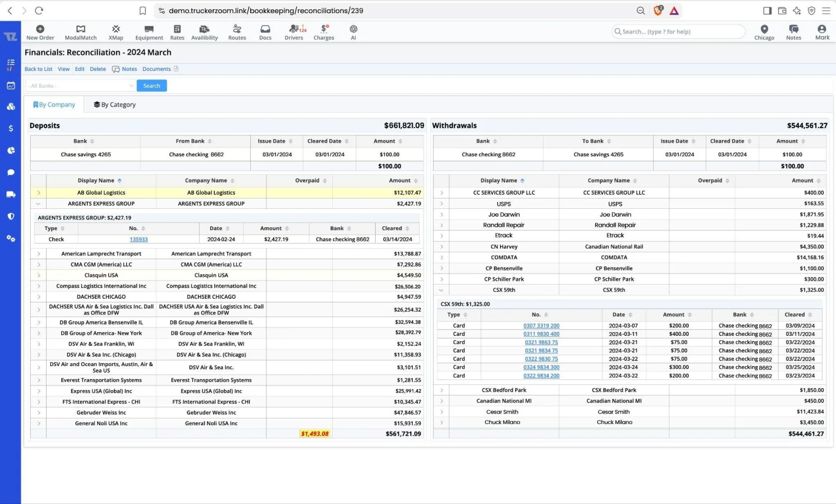
Task: Click View in the action bar
Action: 64,69
